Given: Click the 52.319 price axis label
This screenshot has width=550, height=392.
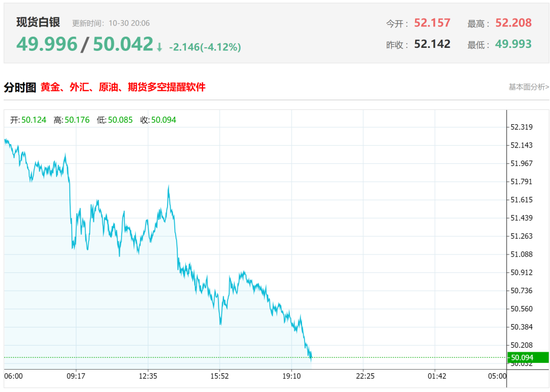Looking at the screenshot, I should [522, 127].
